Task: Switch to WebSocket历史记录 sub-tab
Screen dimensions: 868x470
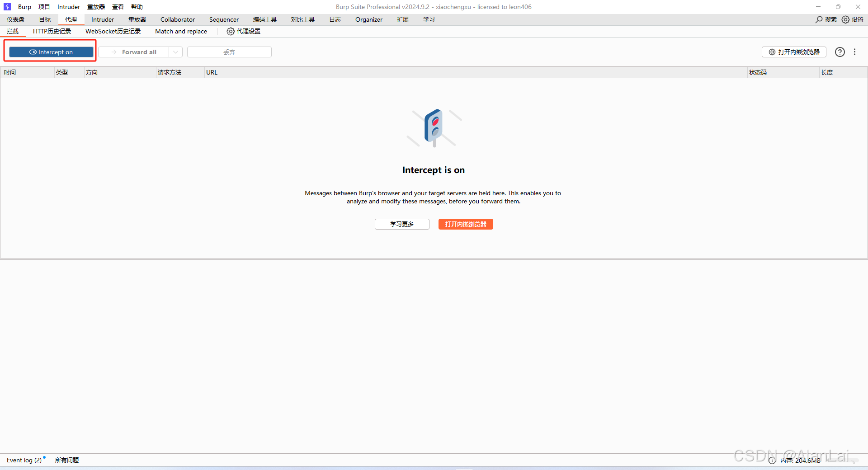Action: tap(113, 31)
